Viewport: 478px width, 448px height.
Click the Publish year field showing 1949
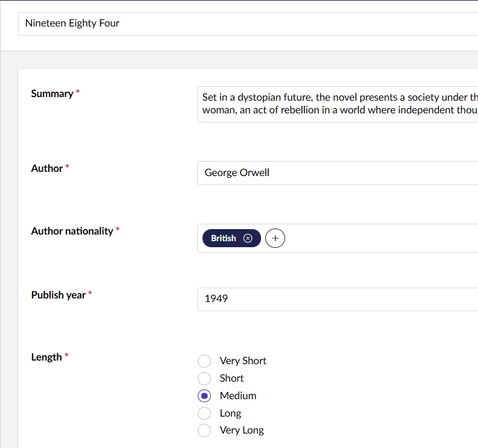[338, 298]
